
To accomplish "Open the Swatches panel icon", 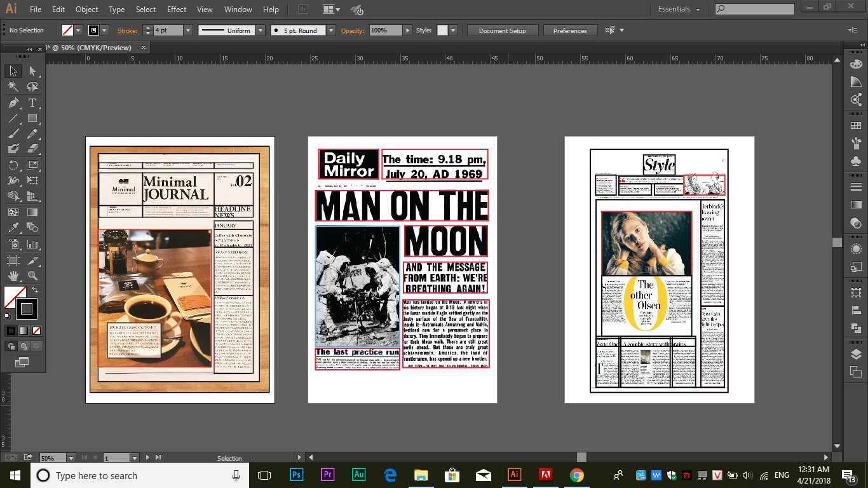I will point(856,125).
